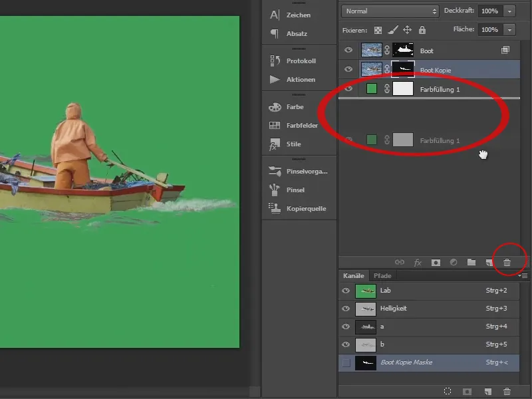Click Boot Kopie image thumbnail
The height and width of the screenshot is (399, 532).
[372, 70]
